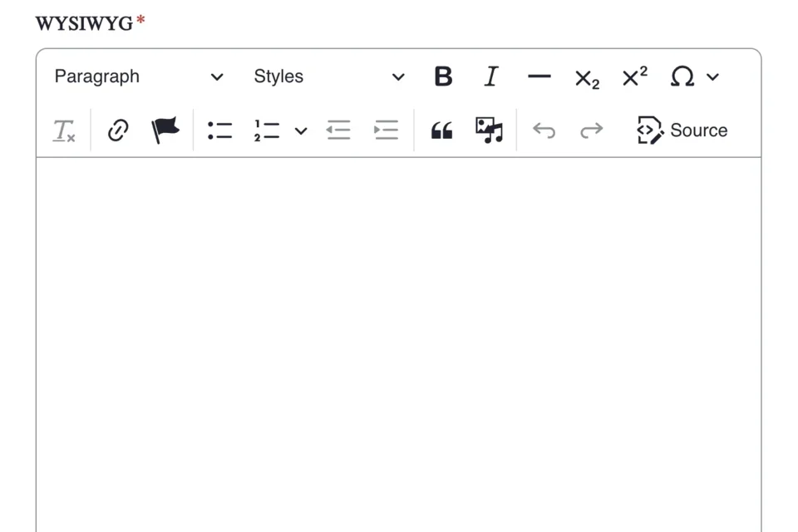Image resolution: width=798 pixels, height=532 pixels.
Task: Apply italic formatting
Action: click(x=490, y=76)
